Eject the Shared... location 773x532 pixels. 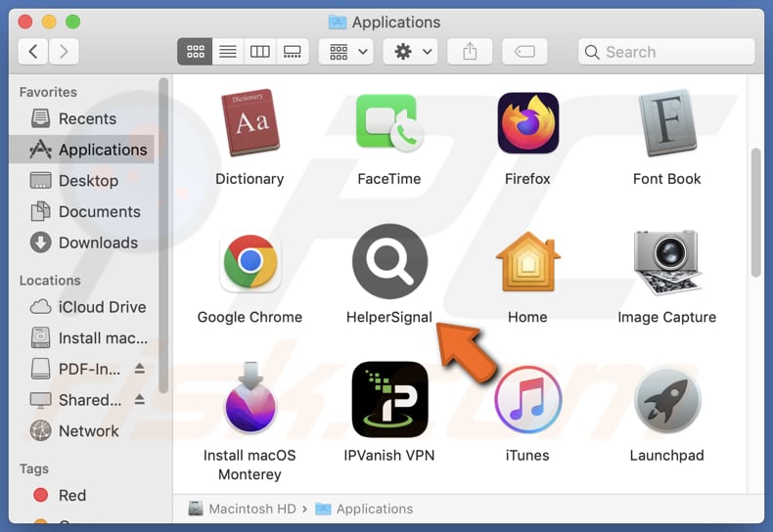pyautogui.click(x=140, y=400)
